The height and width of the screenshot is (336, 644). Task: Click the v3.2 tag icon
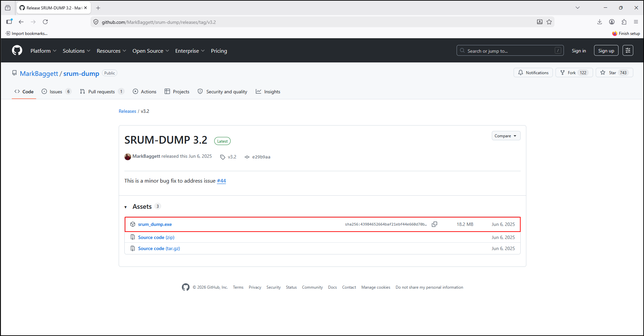click(x=223, y=157)
